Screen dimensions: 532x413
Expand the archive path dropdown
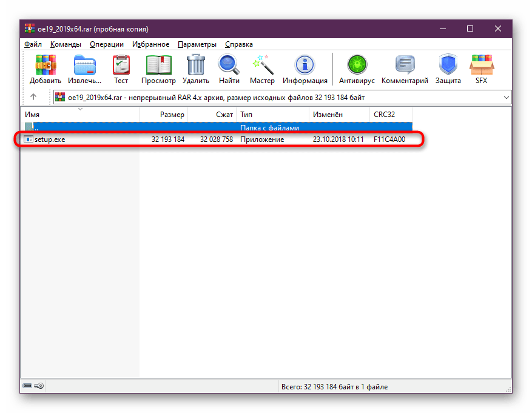[x=506, y=97]
